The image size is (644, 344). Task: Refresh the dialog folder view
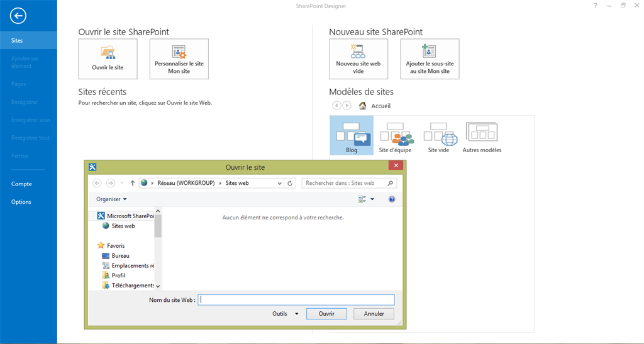290,183
